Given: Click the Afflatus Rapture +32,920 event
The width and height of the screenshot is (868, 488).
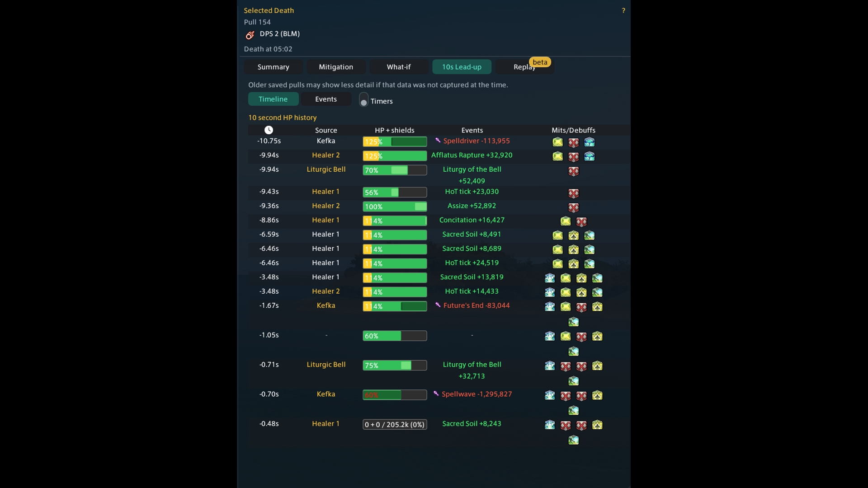Looking at the screenshot, I should [472, 155].
